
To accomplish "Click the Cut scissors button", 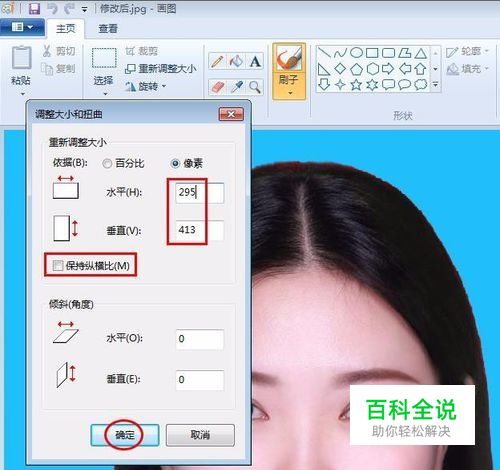I will (x=59, y=51).
